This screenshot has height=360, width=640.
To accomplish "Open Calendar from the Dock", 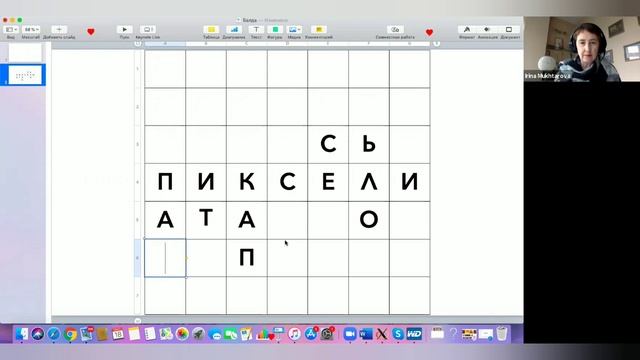I will click(118, 334).
